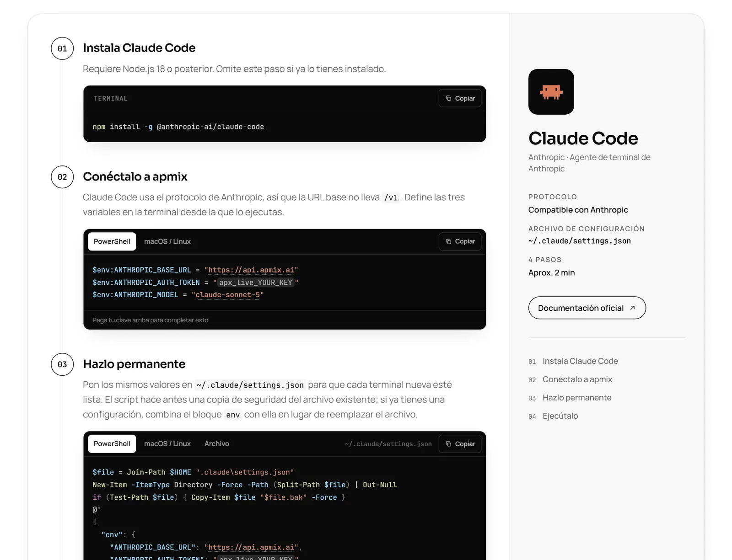Click the 'Conéctalo a apmix' step heading
732x560 pixels.
tap(135, 176)
